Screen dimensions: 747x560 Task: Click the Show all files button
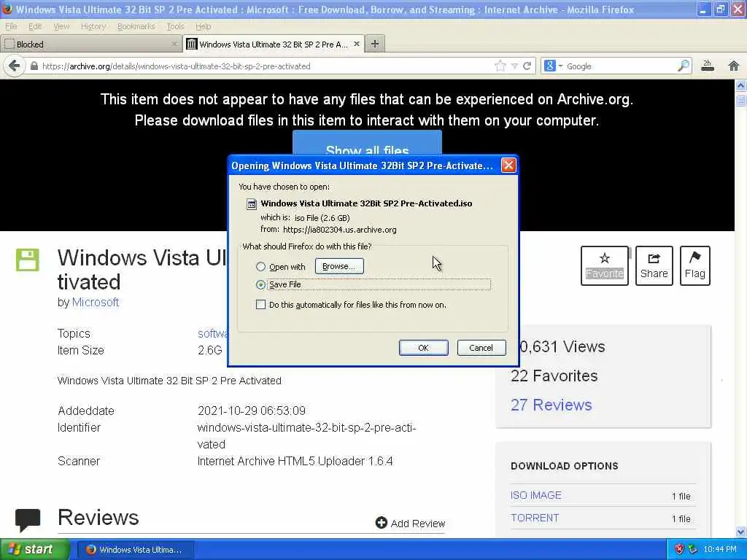[x=368, y=144]
